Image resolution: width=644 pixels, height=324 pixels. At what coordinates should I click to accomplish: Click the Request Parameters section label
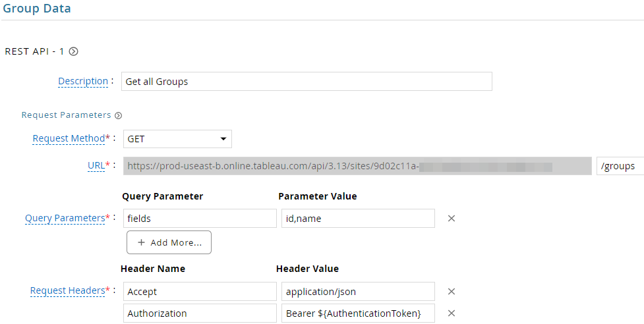click(x=66, y=115)
